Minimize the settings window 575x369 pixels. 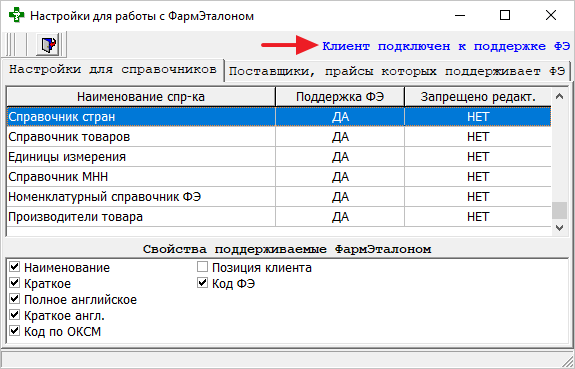(x=460, y=15)
